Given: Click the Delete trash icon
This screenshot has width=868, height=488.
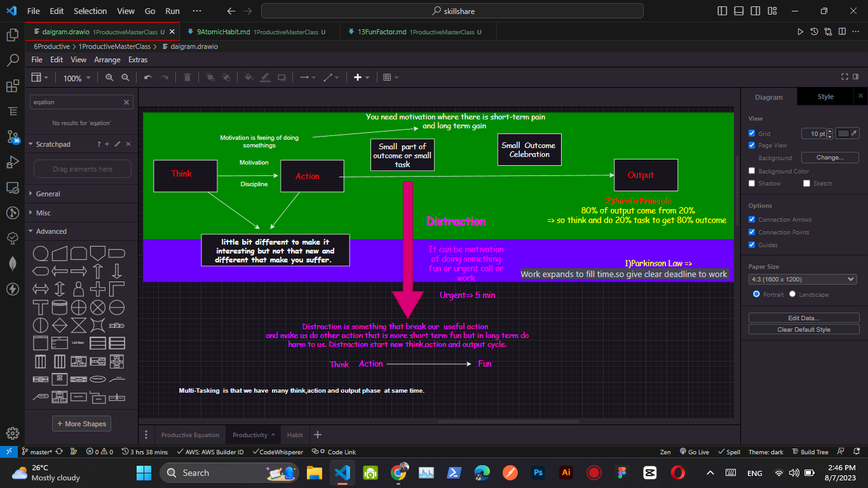Looking at the screenshot, I should point(187,77).
